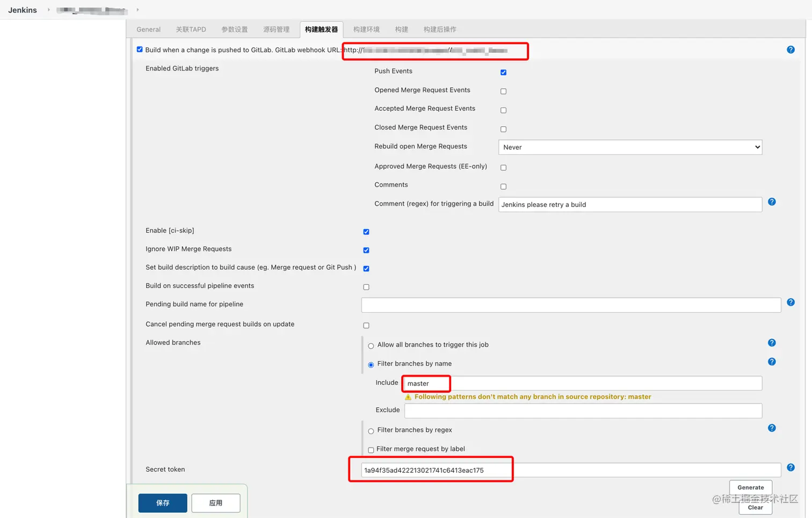Open the 构建 tab
The width and height of the screenshot is (812, 518).
402,30
